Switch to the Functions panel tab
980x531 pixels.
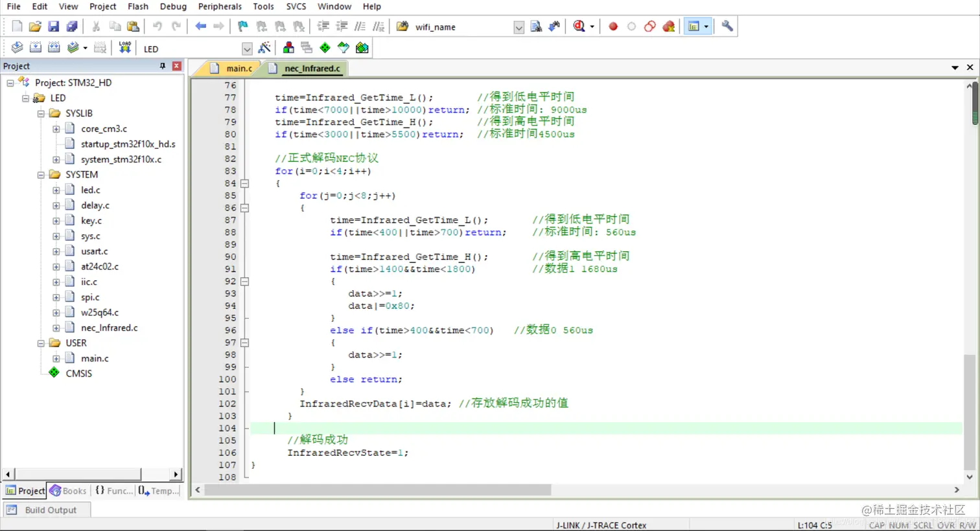(114, 491)
